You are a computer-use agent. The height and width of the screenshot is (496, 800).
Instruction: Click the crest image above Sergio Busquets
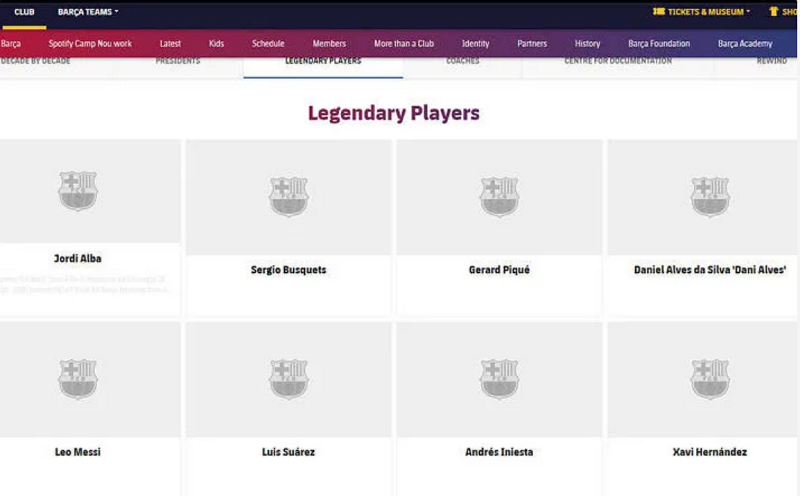(288, 196)
